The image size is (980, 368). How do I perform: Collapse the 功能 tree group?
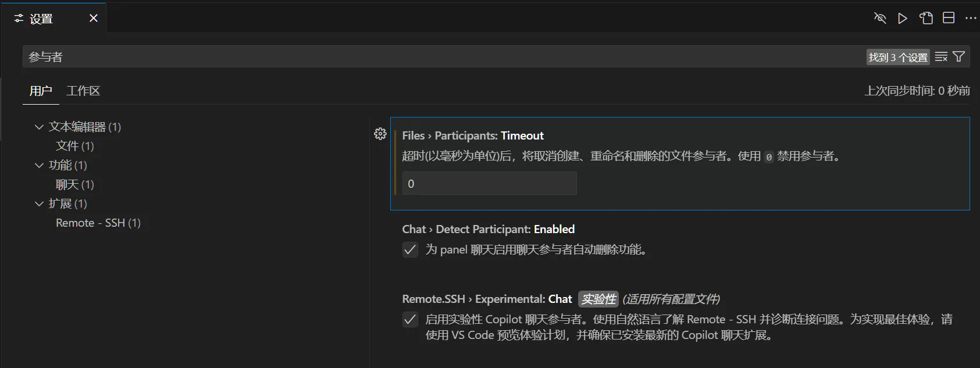click(39, 165)
